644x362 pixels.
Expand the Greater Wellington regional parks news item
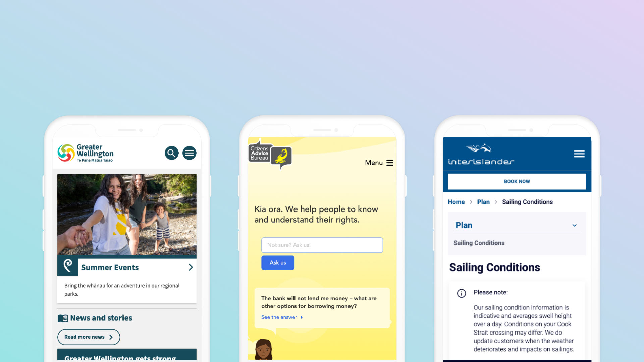coord(191,267)
